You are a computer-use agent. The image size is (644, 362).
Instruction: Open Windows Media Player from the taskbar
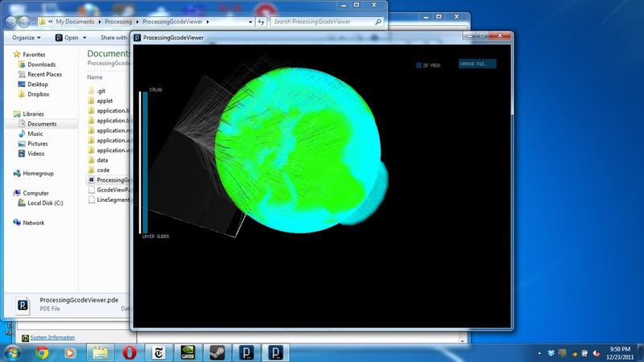click(x=70, y=353)
